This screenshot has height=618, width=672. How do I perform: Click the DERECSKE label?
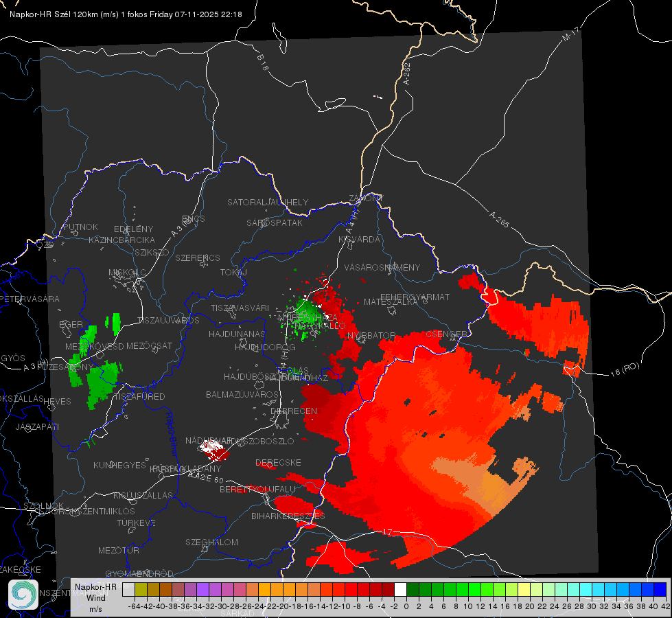point(278,462)
